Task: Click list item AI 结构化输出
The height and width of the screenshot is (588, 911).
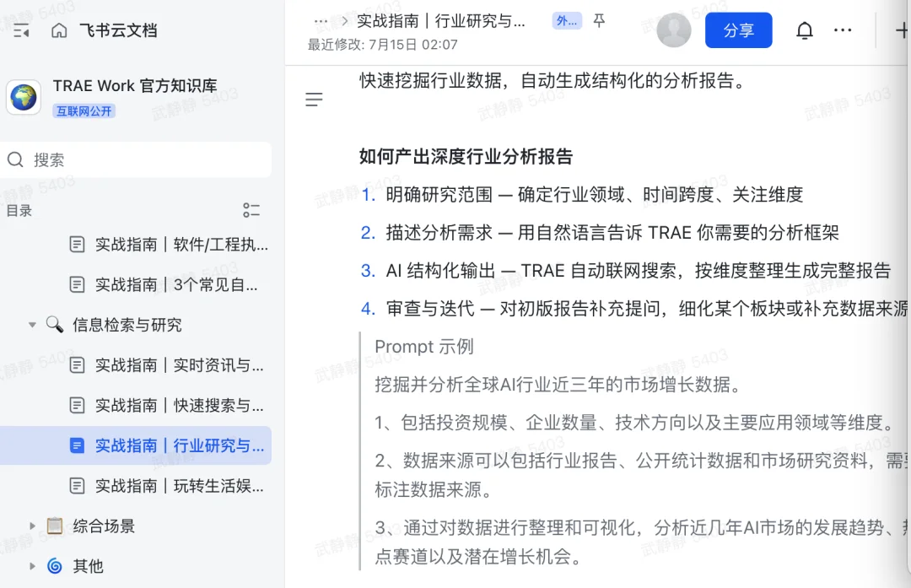Action: click(638, 271)
